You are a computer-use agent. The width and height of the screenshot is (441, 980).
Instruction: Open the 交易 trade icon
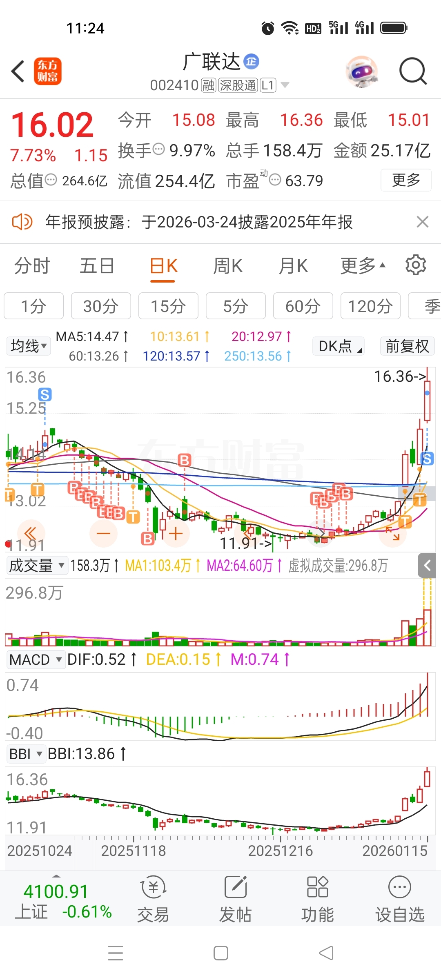click(153, 898)
